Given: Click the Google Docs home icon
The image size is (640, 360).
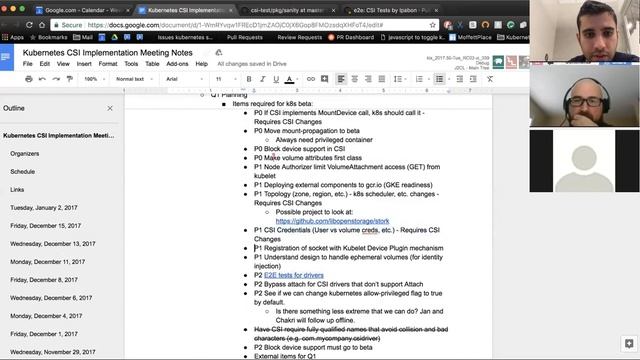Looking at the screenshot, I should coord(7,58).
